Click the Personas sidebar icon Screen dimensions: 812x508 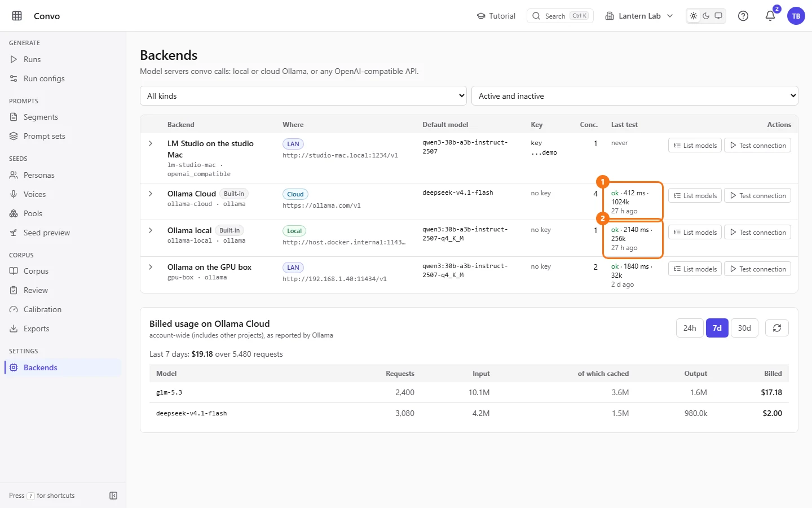(x=14, y=175)
